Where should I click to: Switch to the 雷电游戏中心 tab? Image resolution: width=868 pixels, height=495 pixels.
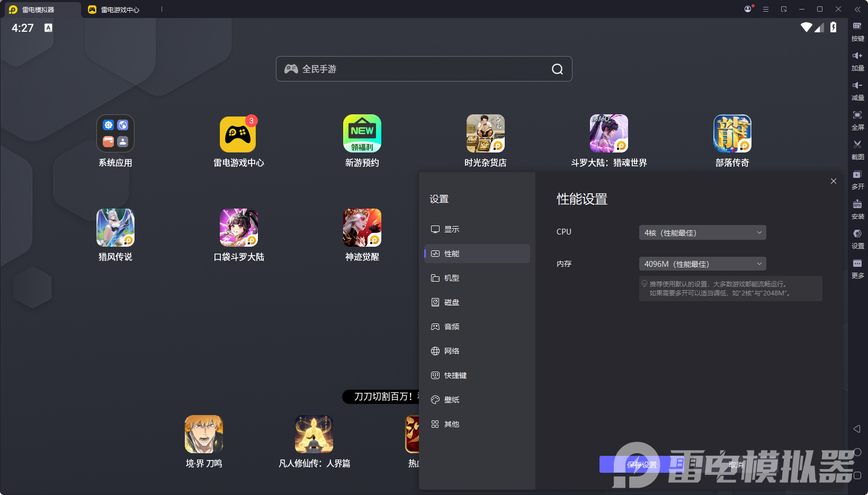120,10
